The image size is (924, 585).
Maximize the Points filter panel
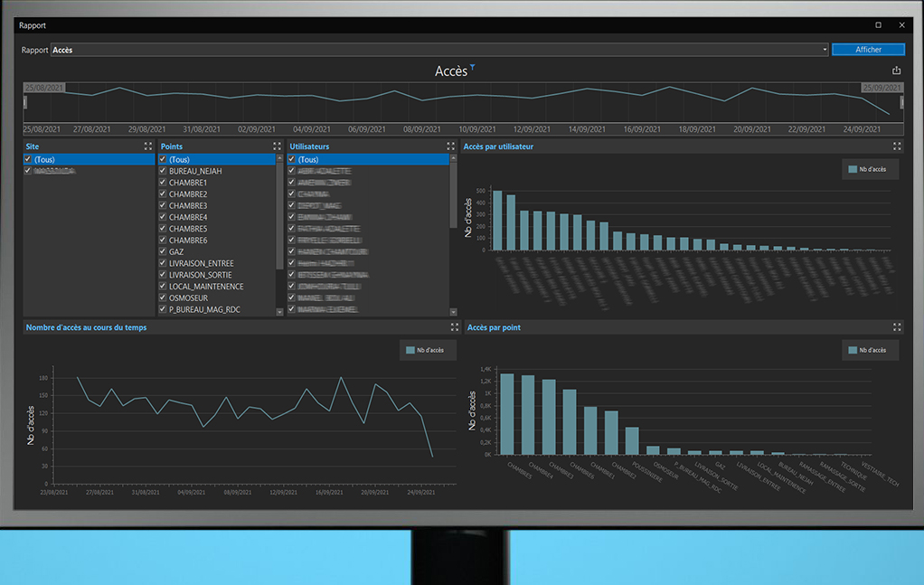click(x=278, y=146)
